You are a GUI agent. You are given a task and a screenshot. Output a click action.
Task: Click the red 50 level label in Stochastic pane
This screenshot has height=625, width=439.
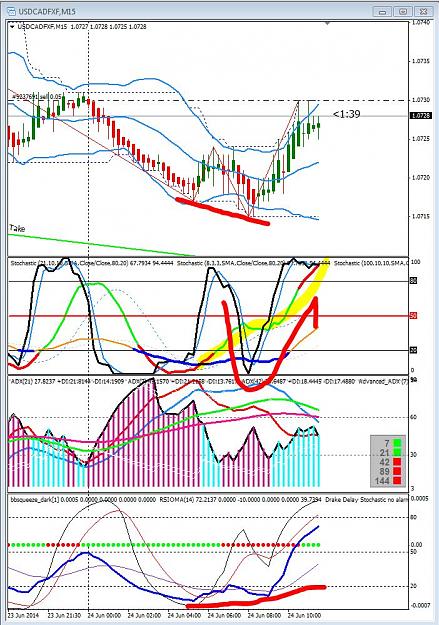coord(413,316)
